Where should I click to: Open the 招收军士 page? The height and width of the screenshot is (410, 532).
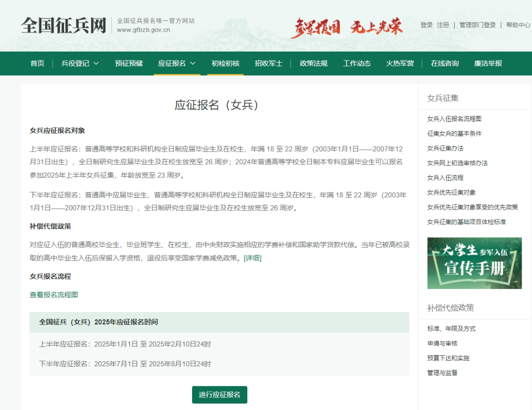click(268, 63)
